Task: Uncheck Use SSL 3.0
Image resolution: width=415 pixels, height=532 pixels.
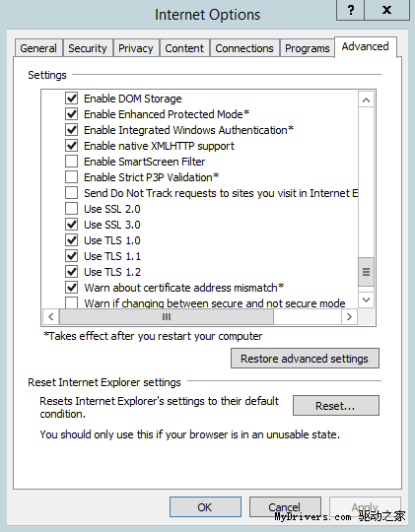Action: pyautogui.click(x=71, y=225)
